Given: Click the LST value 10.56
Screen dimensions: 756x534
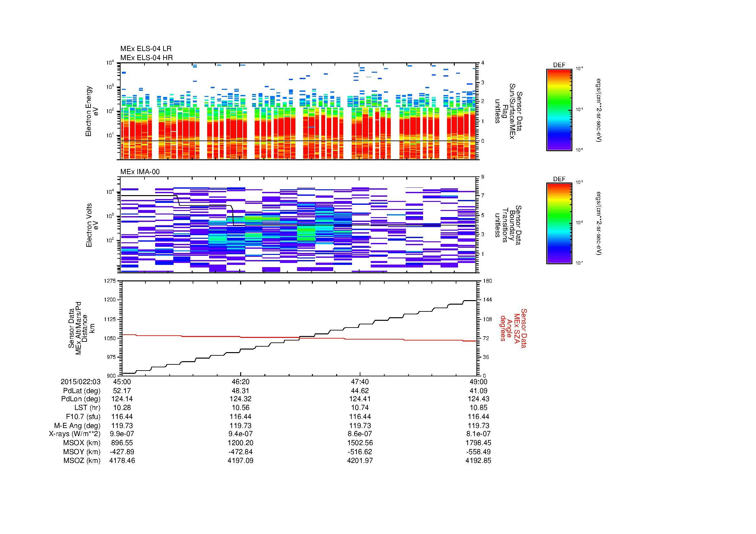Looking at the screenshot, I should click(241, 408).
